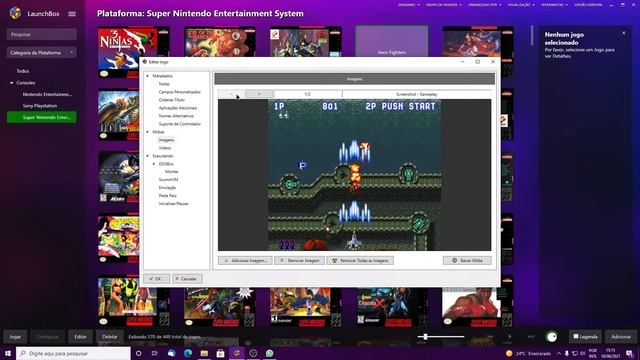Click Remover Todas as Imagens button
This screenshot has width=640, height=360.
[x=360, y=260]
